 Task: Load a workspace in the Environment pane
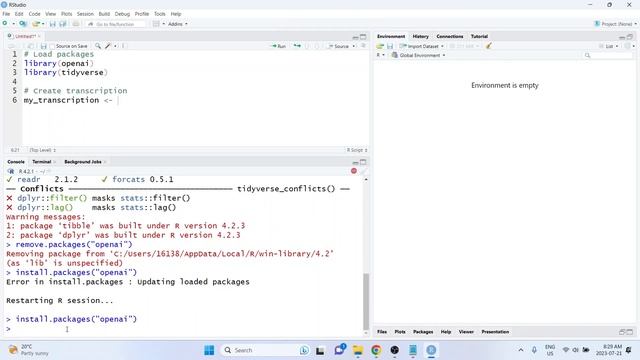pos(380,46)
